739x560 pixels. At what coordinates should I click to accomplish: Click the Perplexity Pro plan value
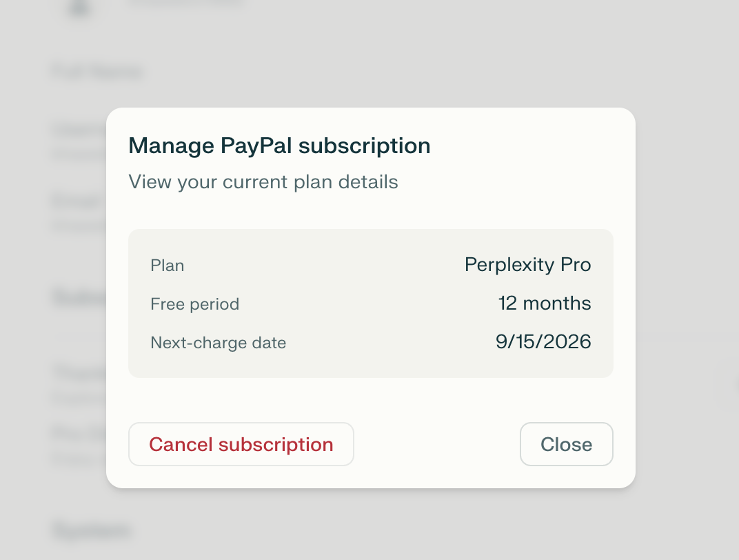pyautogui.click(x=527, y=265)
